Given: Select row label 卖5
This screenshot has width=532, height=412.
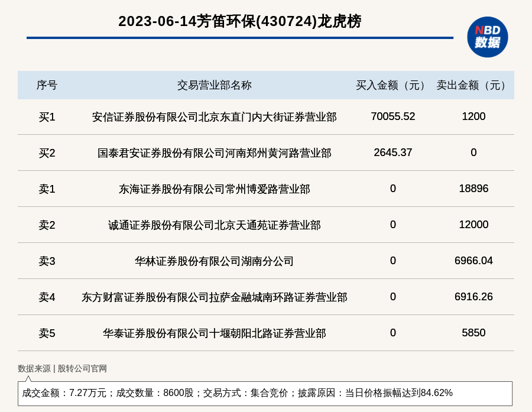Looking at the screenshot, I should [47, 333].
